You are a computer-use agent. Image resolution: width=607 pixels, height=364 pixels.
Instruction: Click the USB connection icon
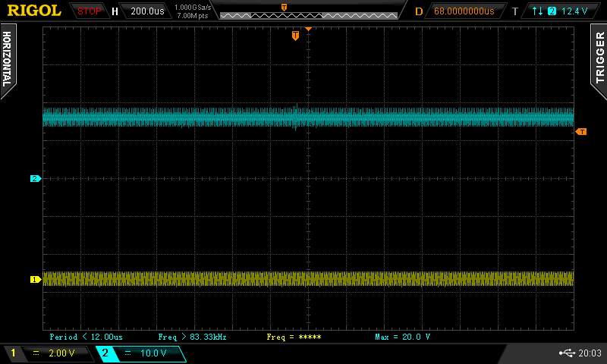[x=566, y=353]
